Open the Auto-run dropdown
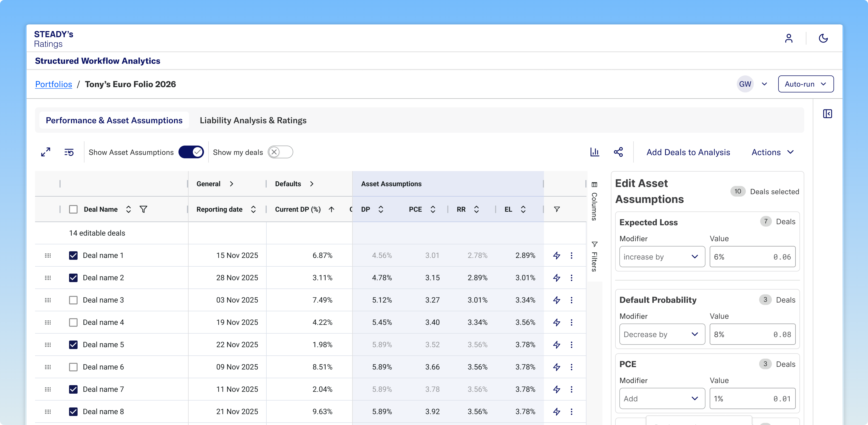Image resolution: width=868 pixels, height=425 pixels. coord(806,84)
